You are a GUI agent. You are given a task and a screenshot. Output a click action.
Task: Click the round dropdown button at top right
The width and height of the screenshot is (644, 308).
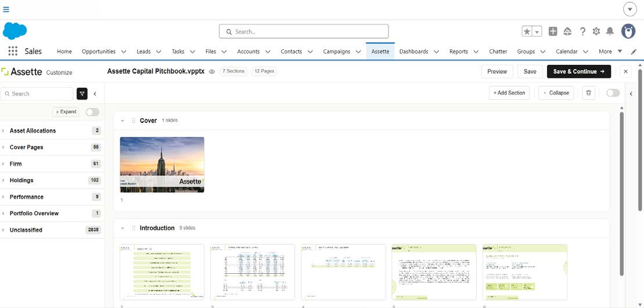(x=629, y=9)
